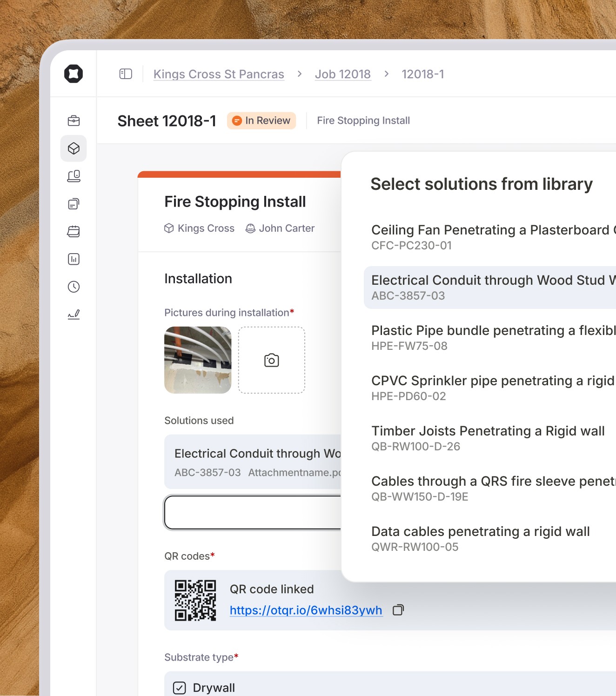Open the briefcase jobs icon in sidebar

[x=74, y=120]
